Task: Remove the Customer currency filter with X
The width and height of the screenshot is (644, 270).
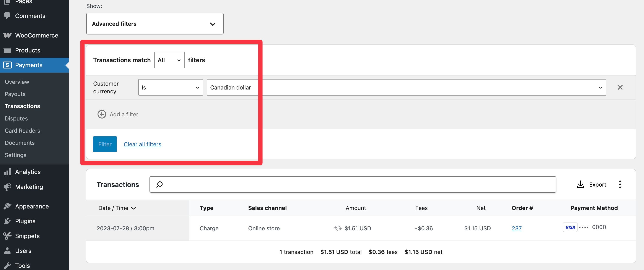Action: 620,87
